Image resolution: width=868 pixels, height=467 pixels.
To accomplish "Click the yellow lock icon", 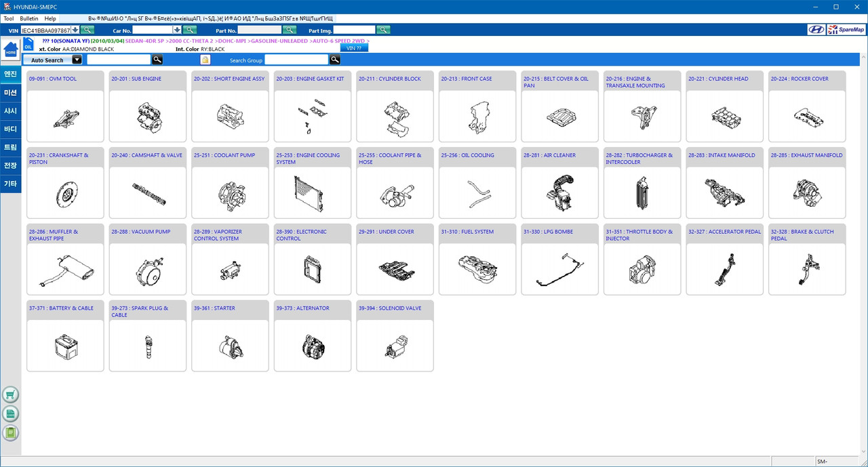I will (x=205, y=60).
